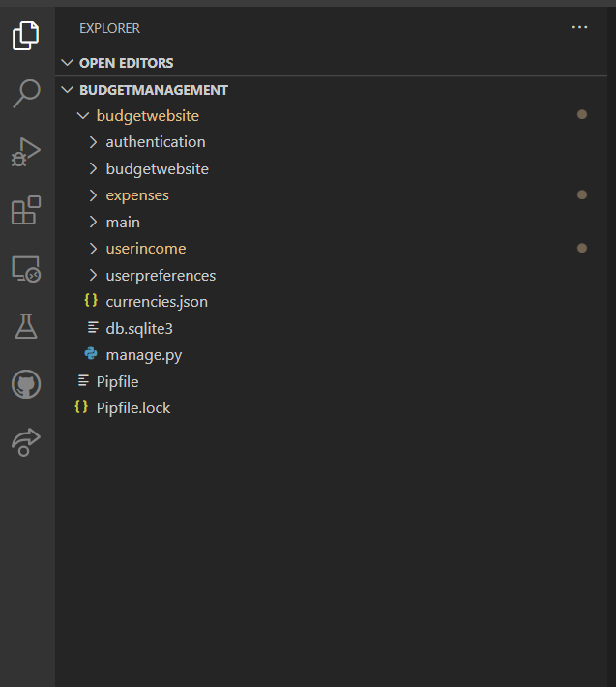Click the BUDGETMANAGEMENT header label

point(154,90)
